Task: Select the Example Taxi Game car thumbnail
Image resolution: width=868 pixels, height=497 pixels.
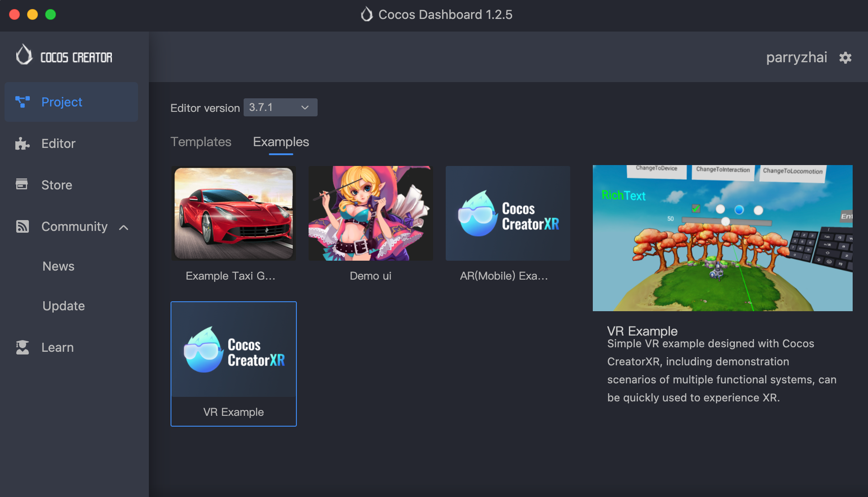Action: pyautogui.click(x=234, y=213)
